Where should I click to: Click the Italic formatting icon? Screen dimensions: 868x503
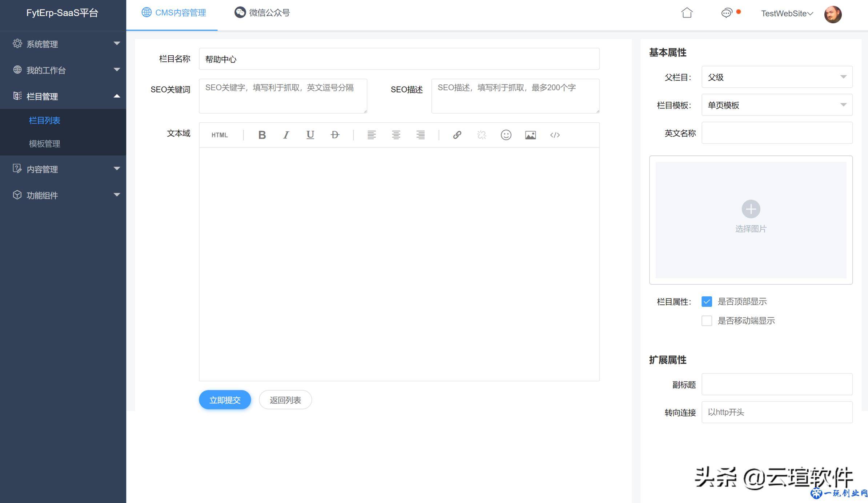point(286,135)
